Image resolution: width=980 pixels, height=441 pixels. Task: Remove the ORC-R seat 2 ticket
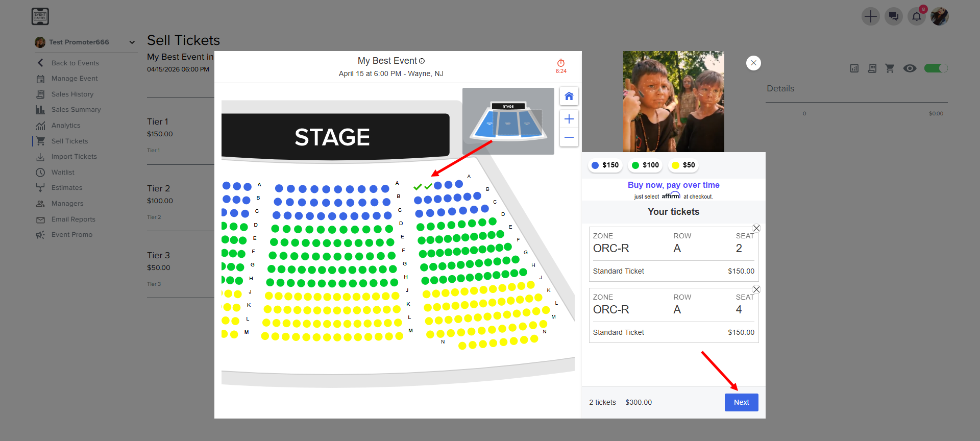click(756, 228)
